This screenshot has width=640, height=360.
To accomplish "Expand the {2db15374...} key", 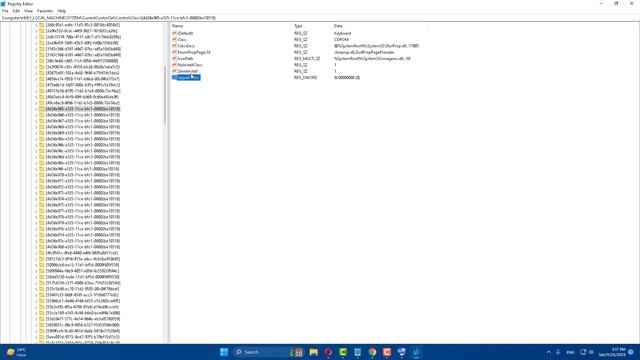I will 36,37.
